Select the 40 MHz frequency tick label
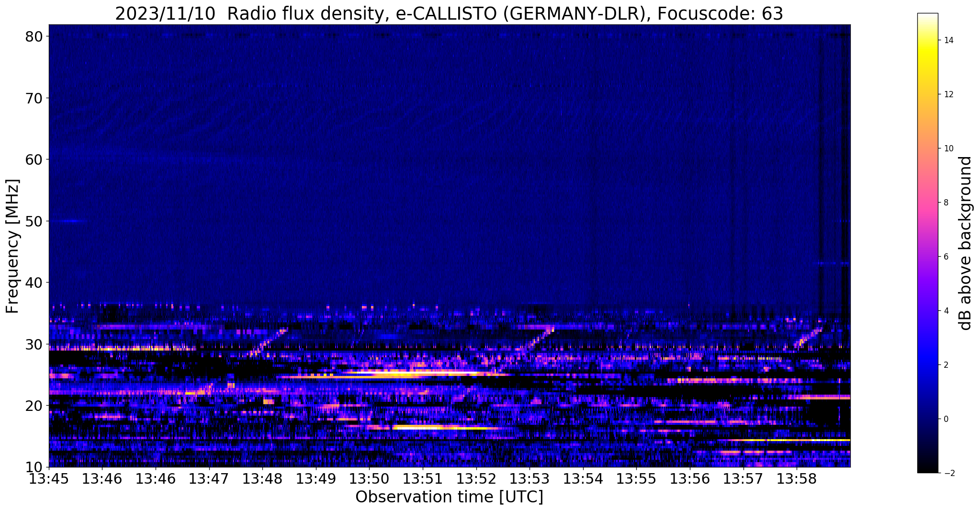 point(35,283)
